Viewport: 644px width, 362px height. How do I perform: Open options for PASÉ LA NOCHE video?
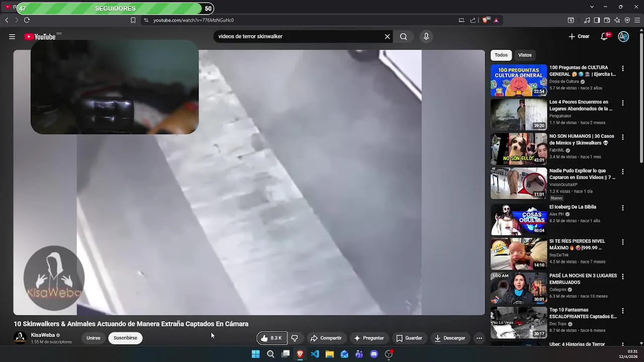click(x=623, y=277)
